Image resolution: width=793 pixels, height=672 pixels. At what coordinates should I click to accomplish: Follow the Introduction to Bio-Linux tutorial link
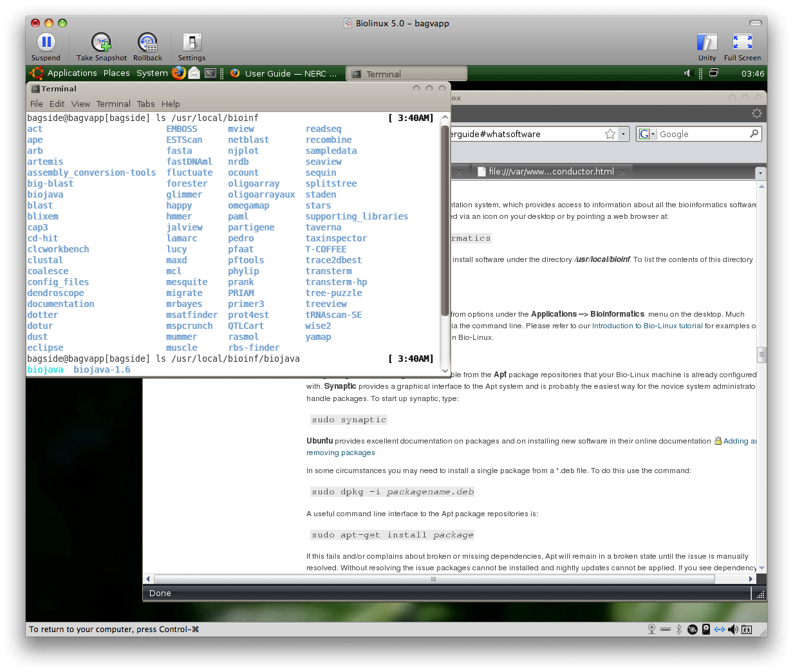pyautogui.click(x=647, y=326)
